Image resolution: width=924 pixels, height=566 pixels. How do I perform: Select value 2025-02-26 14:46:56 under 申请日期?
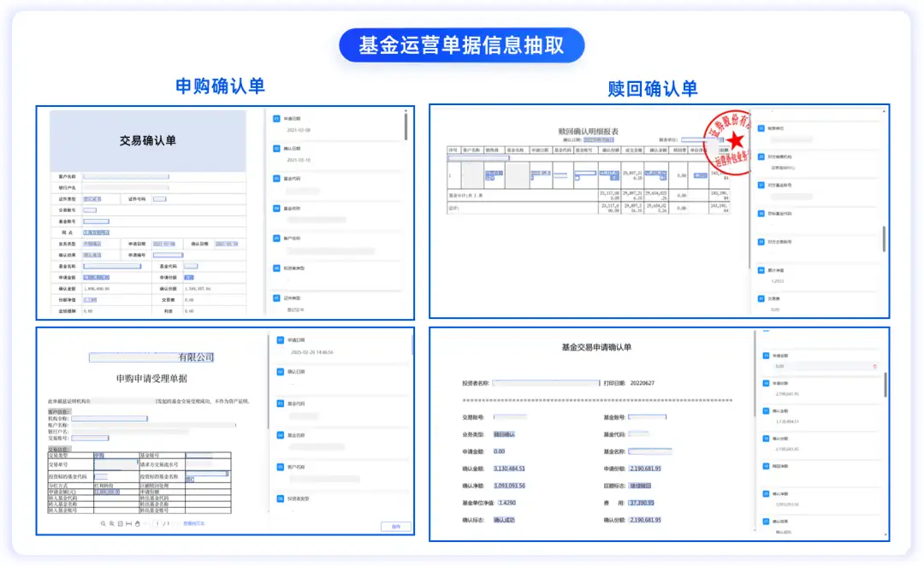[x=312, y=352]
